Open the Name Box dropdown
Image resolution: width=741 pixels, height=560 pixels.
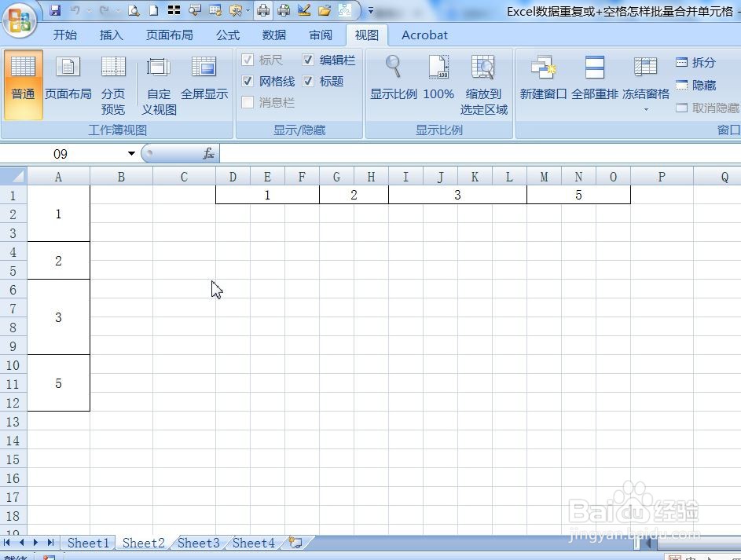[x=131, y=154]
